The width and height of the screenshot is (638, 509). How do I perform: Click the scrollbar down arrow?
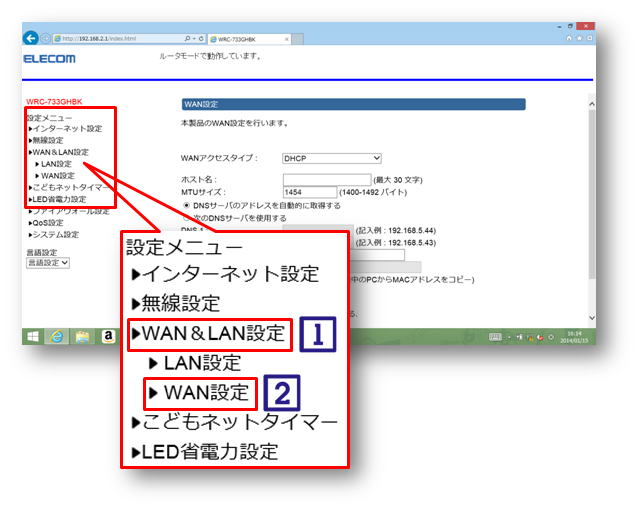(x=592, y=317)
